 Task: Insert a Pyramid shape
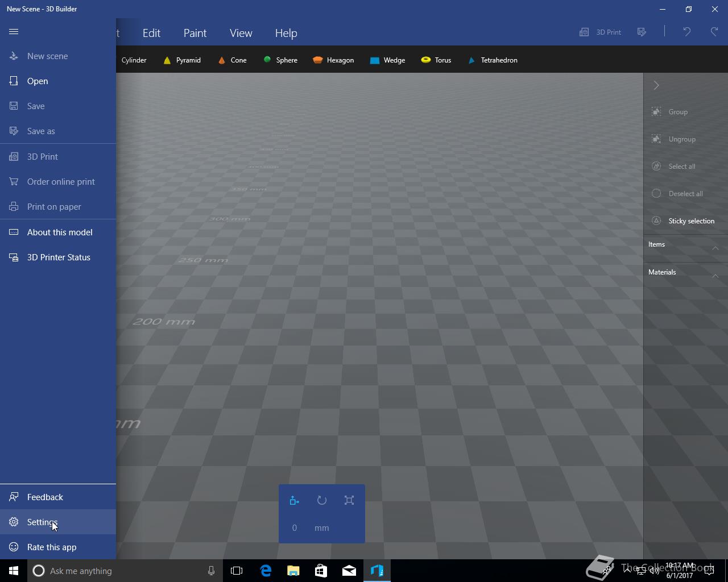click(182, 60)
